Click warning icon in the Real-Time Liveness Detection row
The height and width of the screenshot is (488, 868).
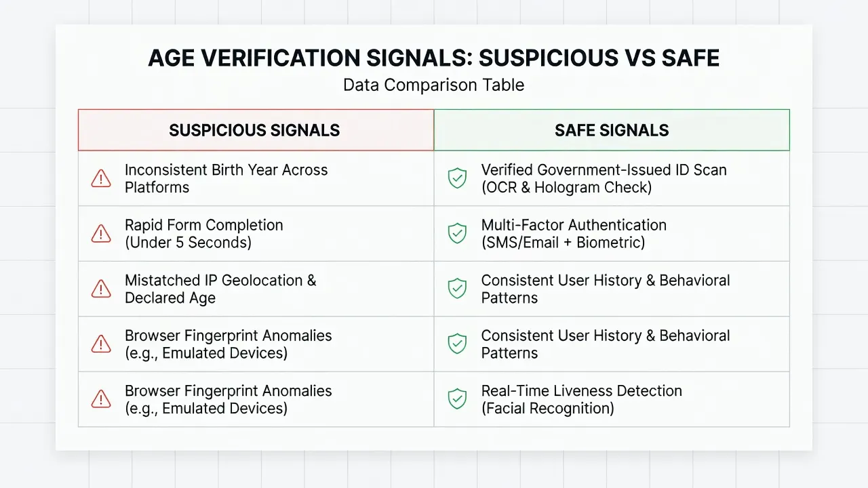tap(101, 399)
